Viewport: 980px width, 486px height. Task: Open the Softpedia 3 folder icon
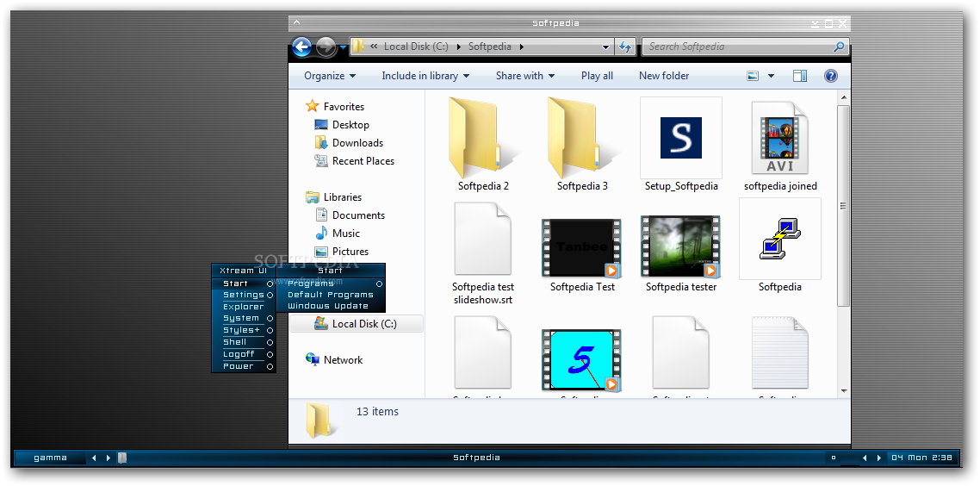pos(582,138)
